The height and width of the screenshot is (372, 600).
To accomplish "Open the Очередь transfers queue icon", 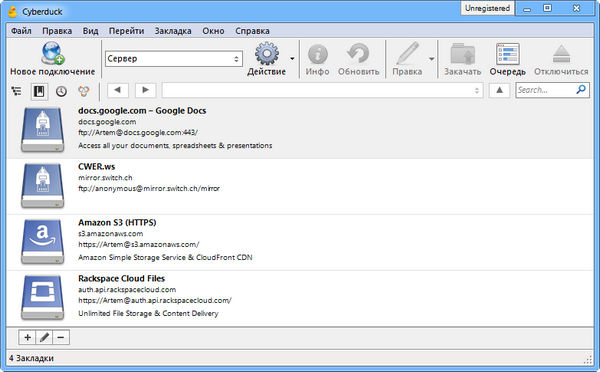I will 507,54.
